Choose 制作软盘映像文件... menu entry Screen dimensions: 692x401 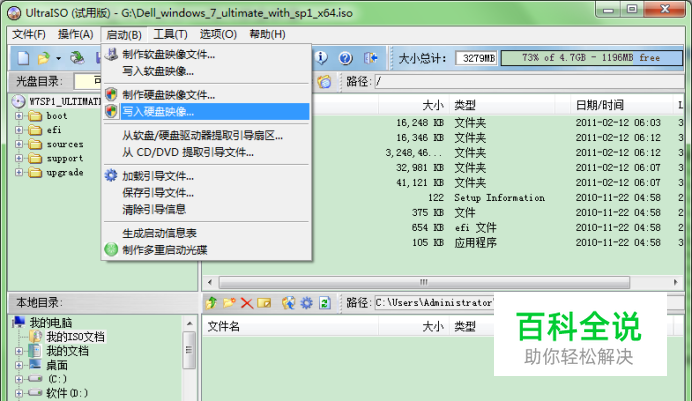click(x=207, y=55)
